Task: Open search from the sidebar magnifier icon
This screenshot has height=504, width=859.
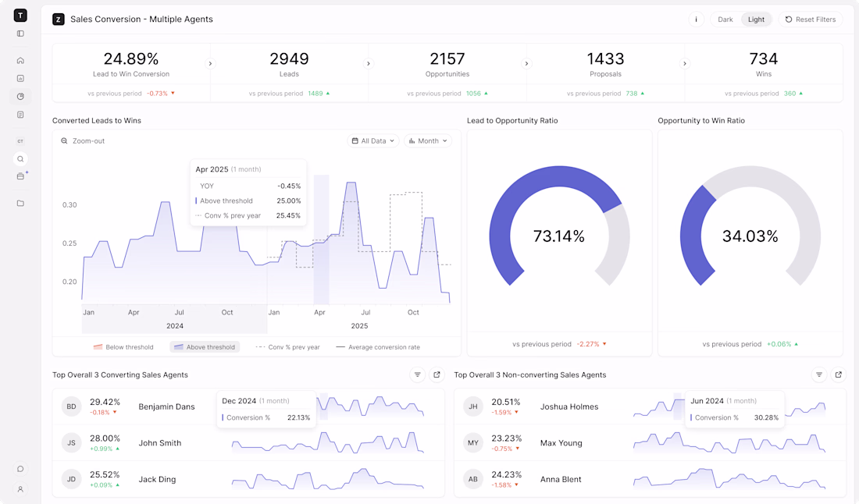Action: (x=20, y=158)
